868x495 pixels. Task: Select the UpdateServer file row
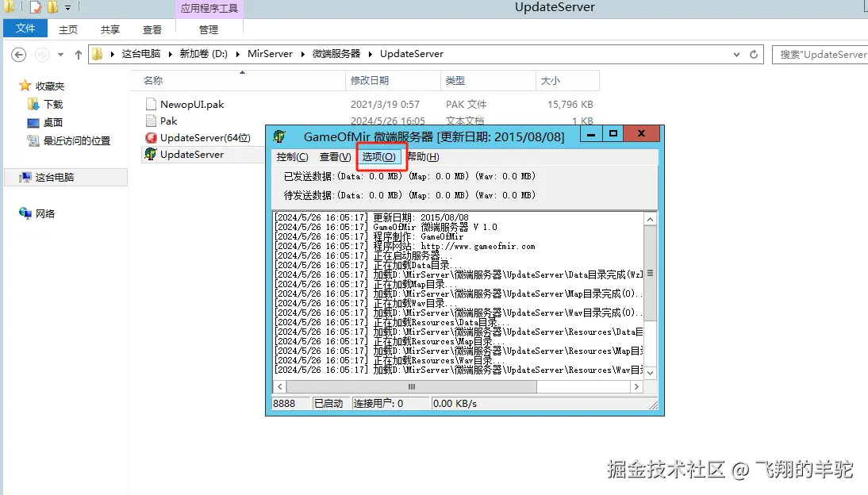tap(204, 154)
